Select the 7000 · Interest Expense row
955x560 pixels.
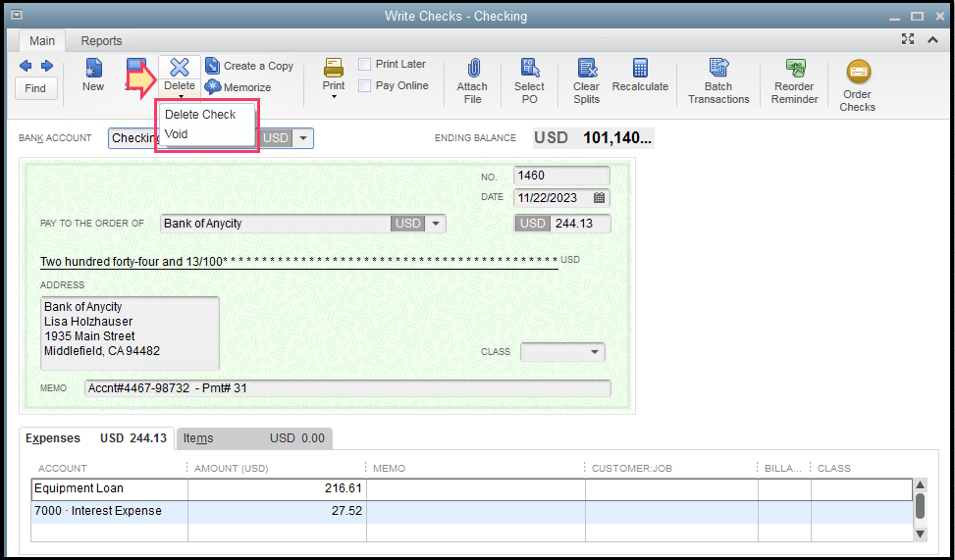tap(472, 511)
